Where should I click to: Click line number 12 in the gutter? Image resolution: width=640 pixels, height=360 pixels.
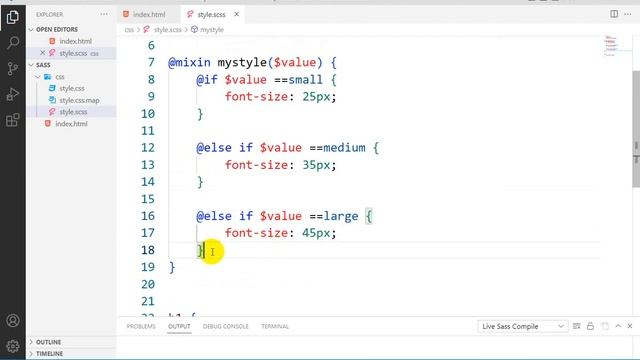pyautogui.click(x=148, y=148)
